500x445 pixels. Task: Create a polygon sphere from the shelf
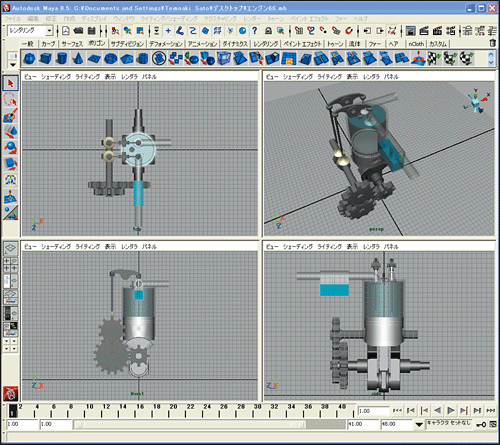(x=29, y=59)
